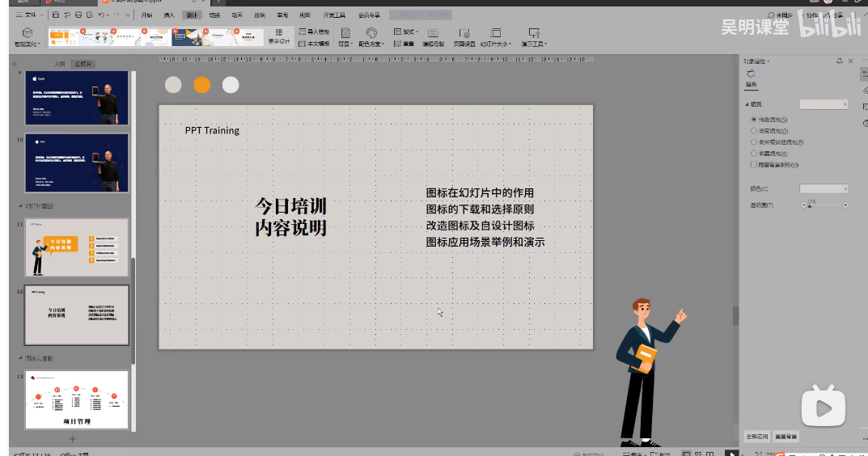This screenshot has width=868, height=456.
Task: Switch to 视图 View tab
Action: [x=304, y=15]
